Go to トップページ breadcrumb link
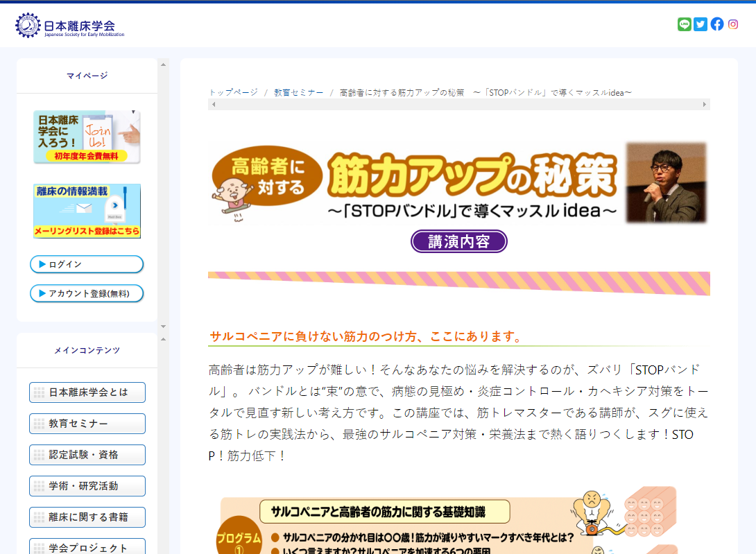Viewport: 756px width, 554px height. click(233, 93)
